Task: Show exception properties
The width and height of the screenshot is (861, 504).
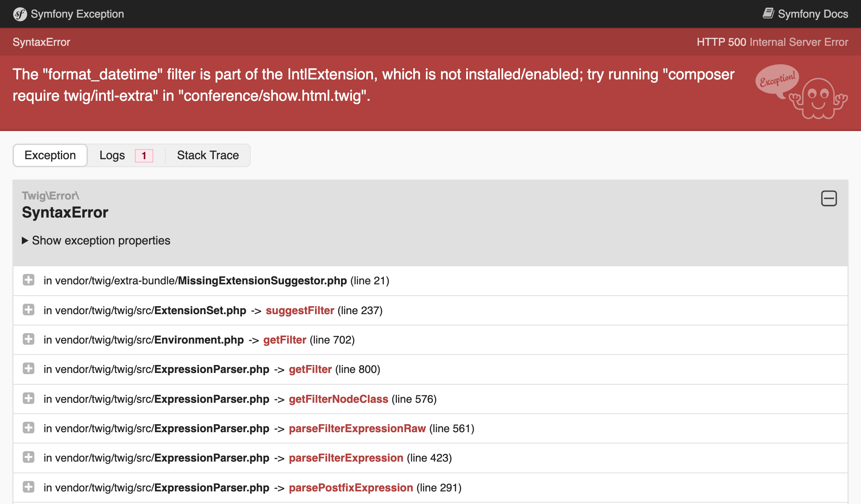Action: click(96, 240)
